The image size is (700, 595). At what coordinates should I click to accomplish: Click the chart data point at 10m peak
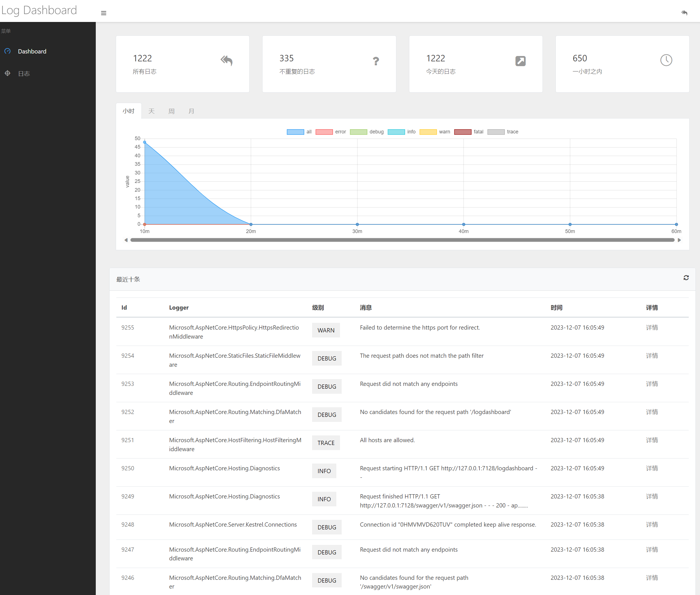(145, 142)
